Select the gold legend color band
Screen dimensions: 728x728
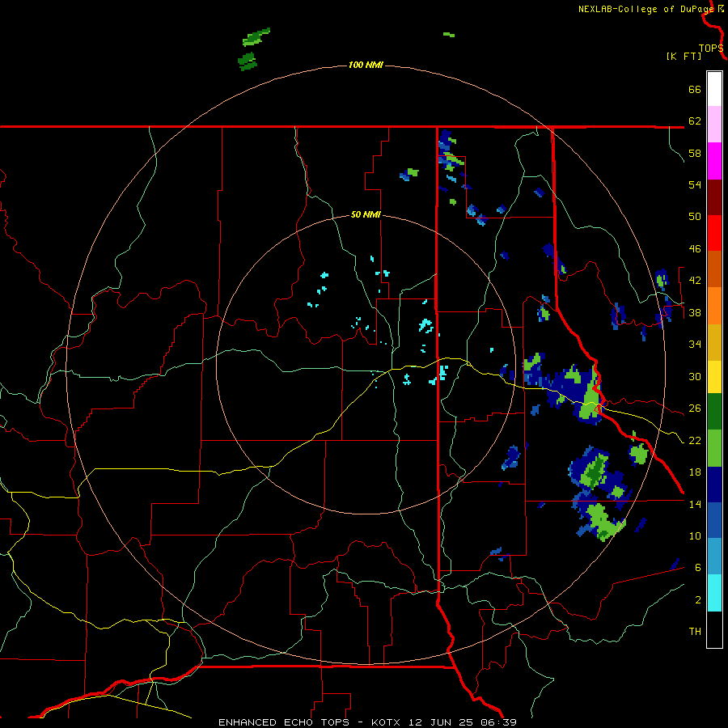[x=714, y=343]
